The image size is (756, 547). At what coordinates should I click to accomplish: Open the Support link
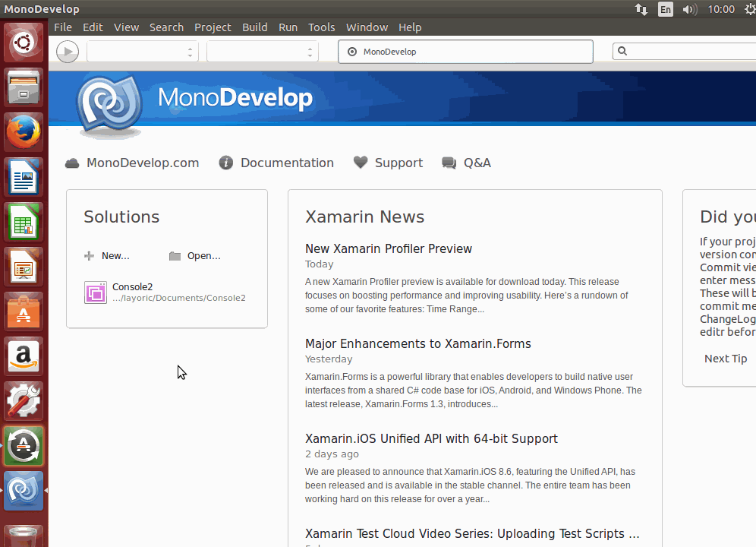398,163
